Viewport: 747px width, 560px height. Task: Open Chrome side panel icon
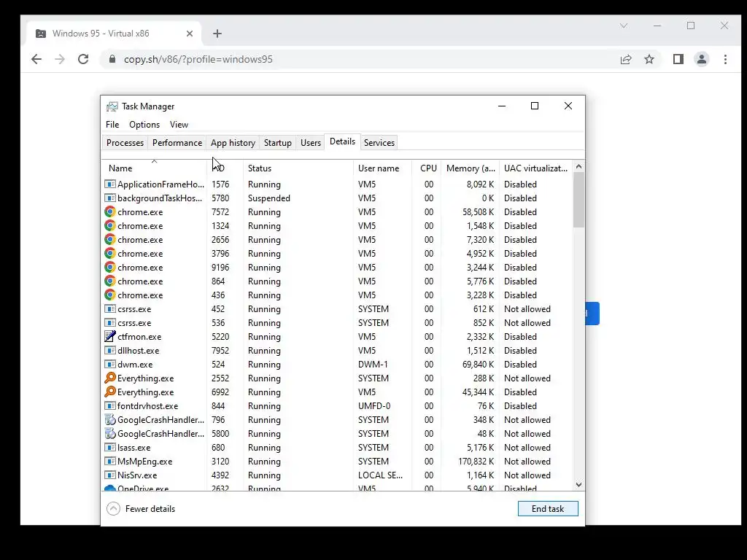(x=678, y=59)
